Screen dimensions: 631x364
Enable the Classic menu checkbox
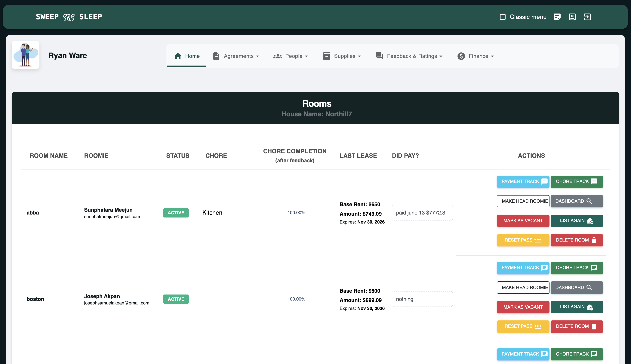coord(503,17)
